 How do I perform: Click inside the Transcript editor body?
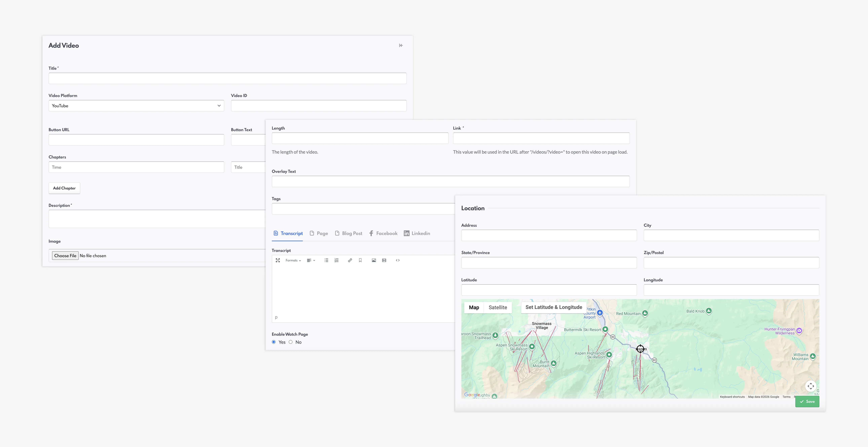click(x=363, y=289)
